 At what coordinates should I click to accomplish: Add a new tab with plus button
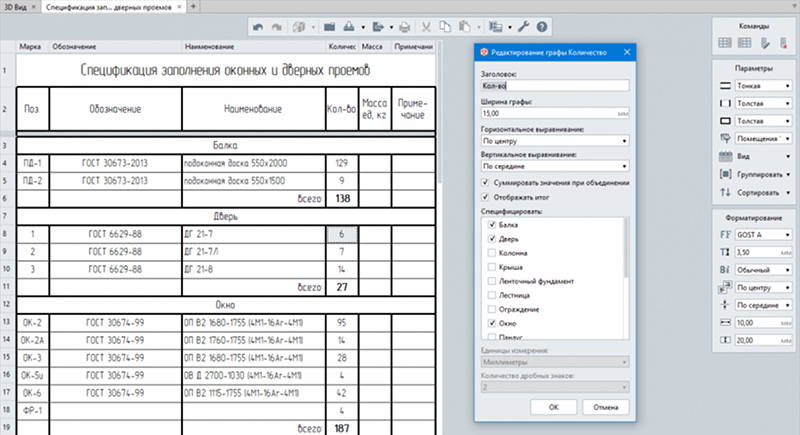point(193,7)
